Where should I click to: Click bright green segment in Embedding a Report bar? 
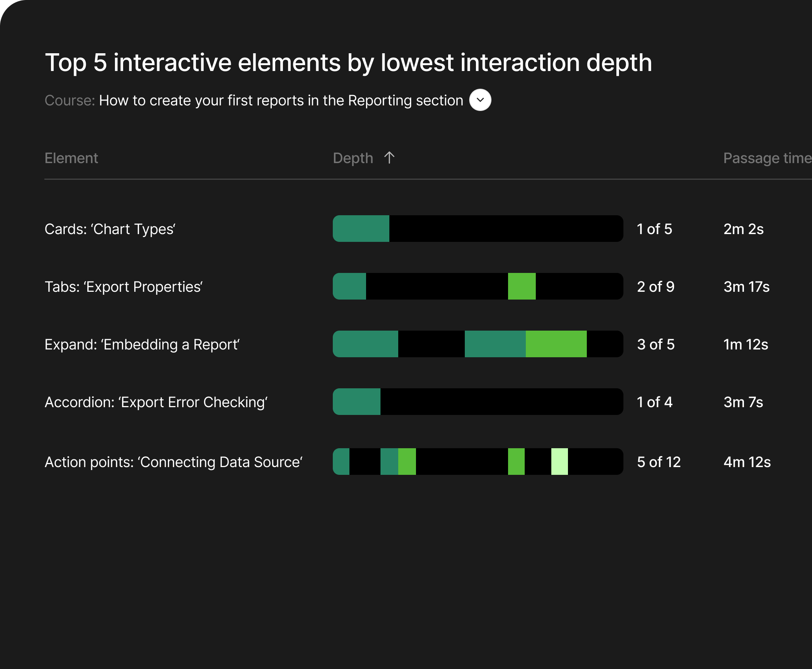click(x=556, y=344)
